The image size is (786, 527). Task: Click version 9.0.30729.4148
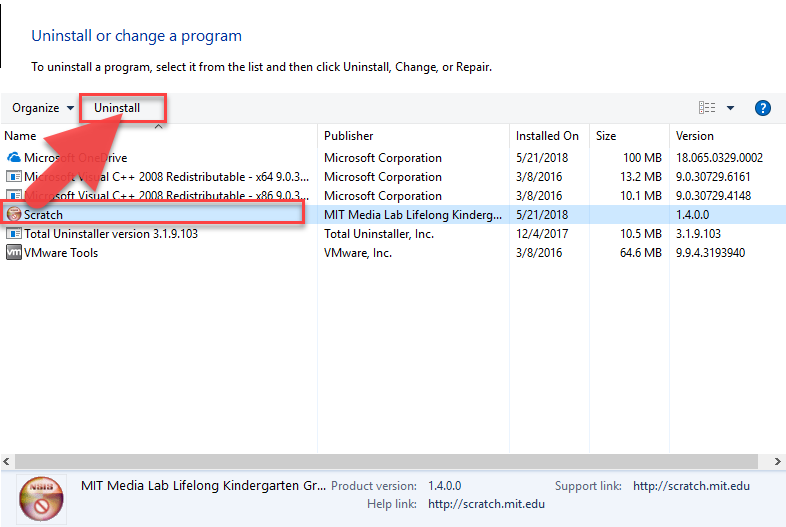click(713, 196)
